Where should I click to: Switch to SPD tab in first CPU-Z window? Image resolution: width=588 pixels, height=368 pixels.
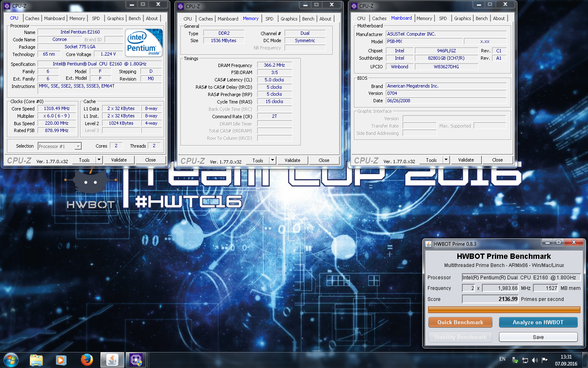click(96, 18)
